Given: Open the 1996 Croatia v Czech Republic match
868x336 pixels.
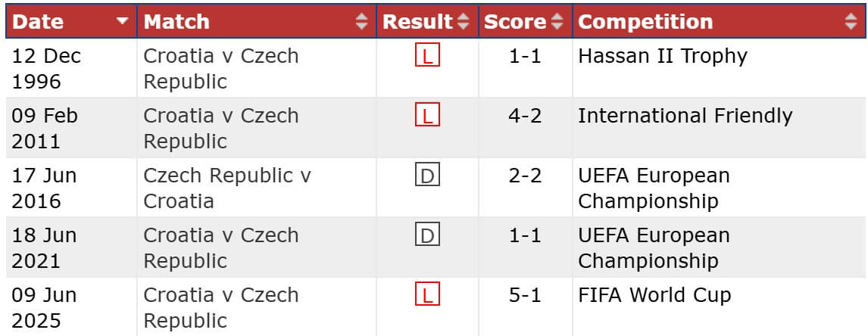Looking at the screenshot, I should point(220,68).
